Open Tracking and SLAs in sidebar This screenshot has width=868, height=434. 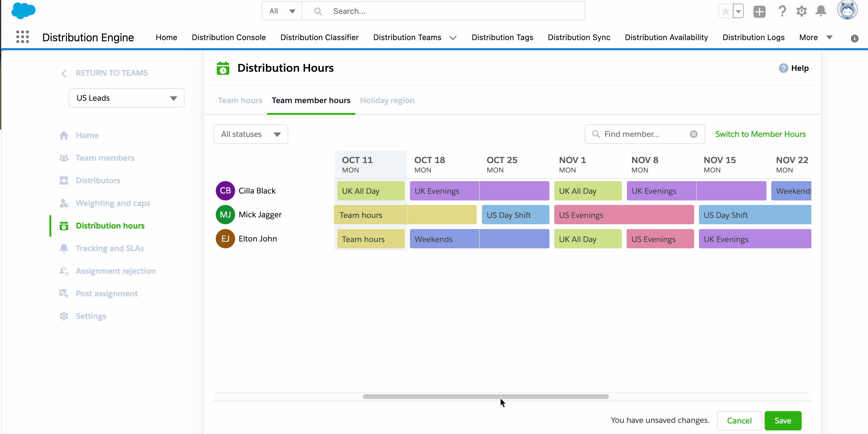pyautogui.click(x=109, y=248)
